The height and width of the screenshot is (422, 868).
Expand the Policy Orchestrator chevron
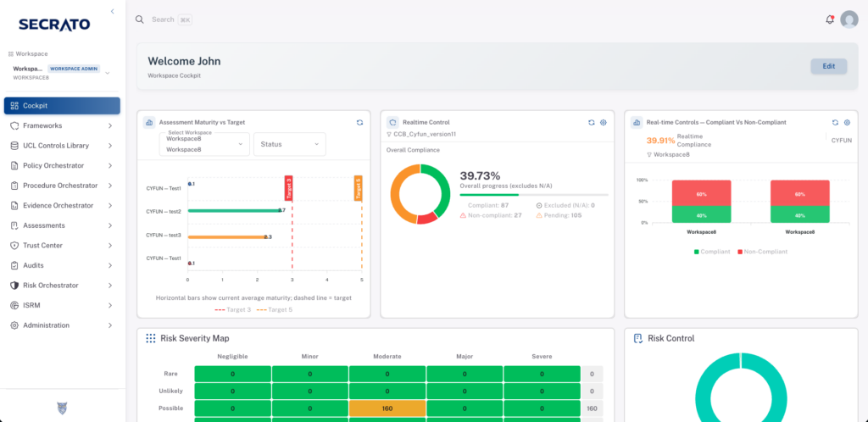[110, 165]
